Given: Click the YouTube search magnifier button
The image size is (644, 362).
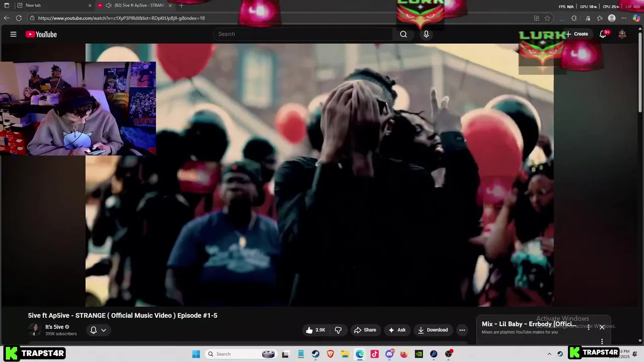Looking at the screenshot, I should pyautogui.click(x=404, y=34).
